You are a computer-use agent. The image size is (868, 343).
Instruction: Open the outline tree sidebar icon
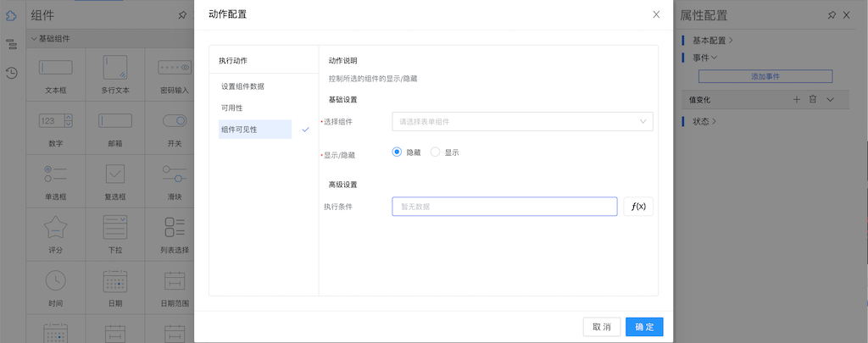[11, 44]
